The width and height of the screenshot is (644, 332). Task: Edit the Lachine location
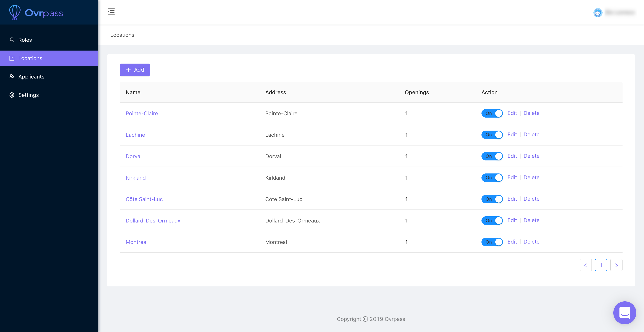[512, 135]
